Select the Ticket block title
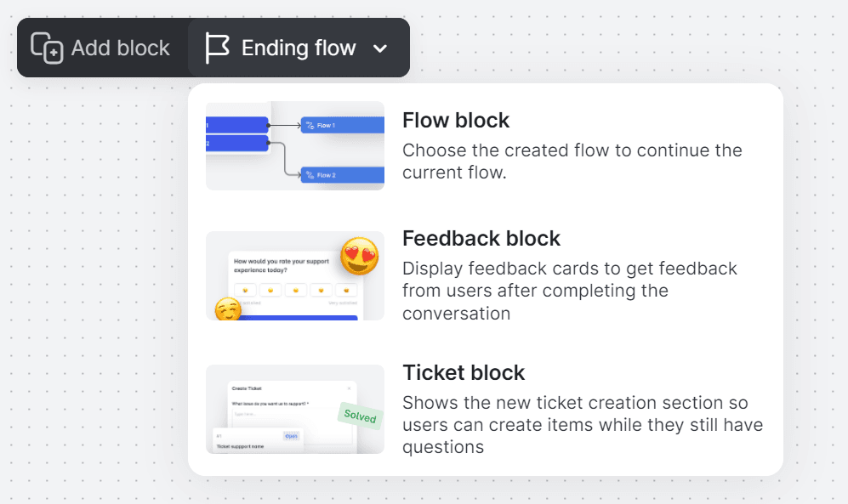Viewport: 848px width, 504px height. [464, 372]
